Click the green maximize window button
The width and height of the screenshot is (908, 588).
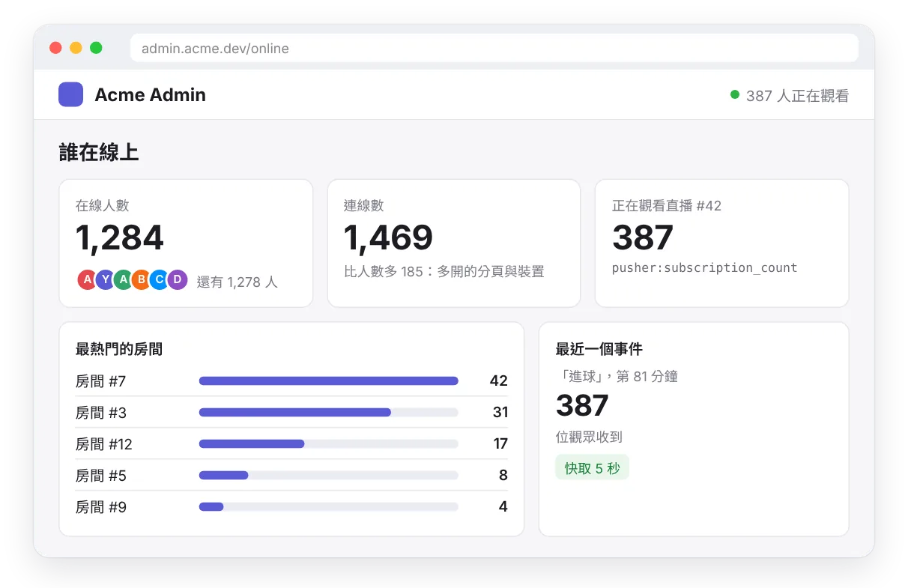point(96,48)
